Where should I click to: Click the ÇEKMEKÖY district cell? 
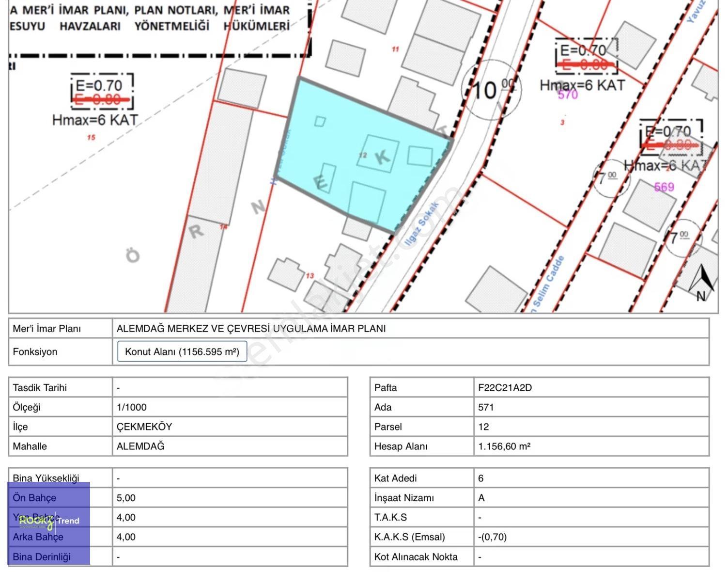pyautogui.click(x=144, y=427)
